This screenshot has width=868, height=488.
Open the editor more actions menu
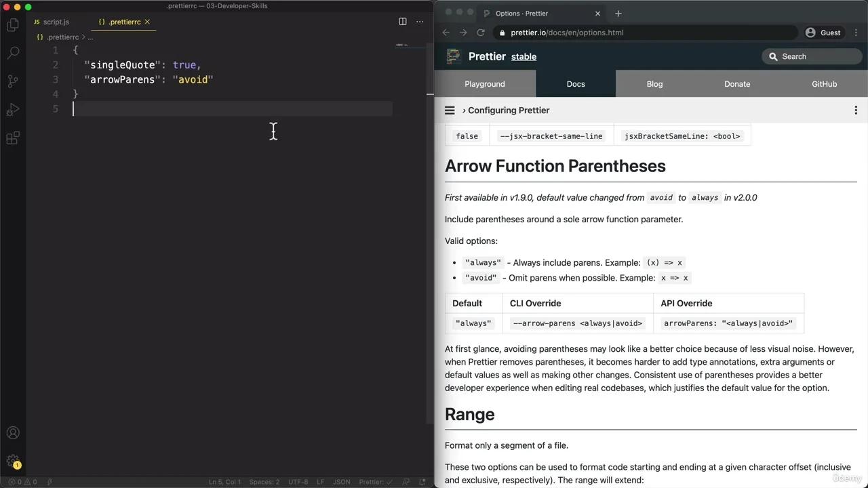click(420, 22)
